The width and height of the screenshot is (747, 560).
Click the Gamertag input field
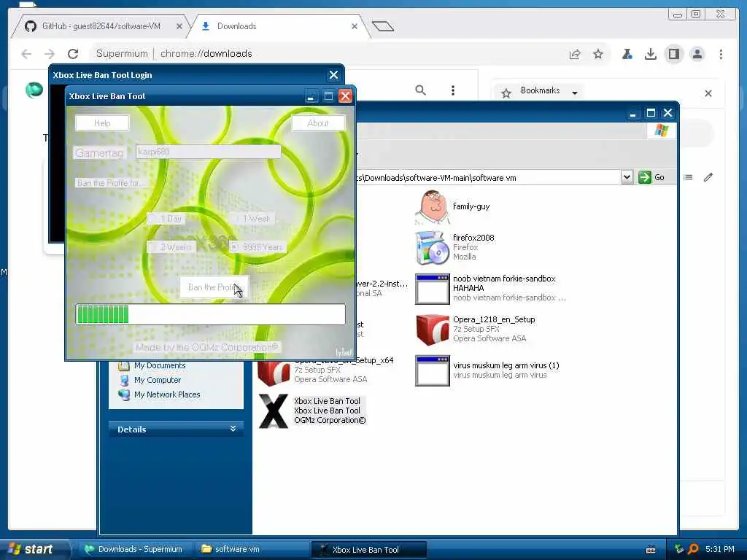209,152
